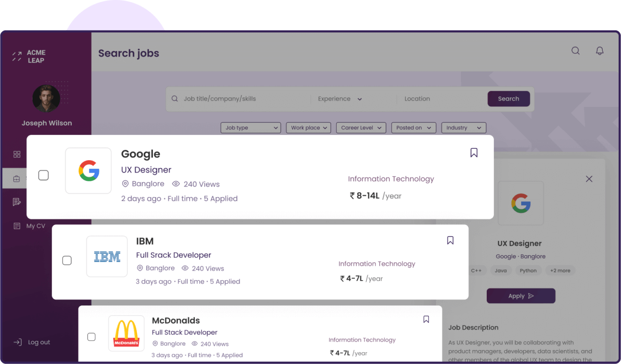Click Job Description heading
This screenshot has height=364, width=621.
point(473,328)
